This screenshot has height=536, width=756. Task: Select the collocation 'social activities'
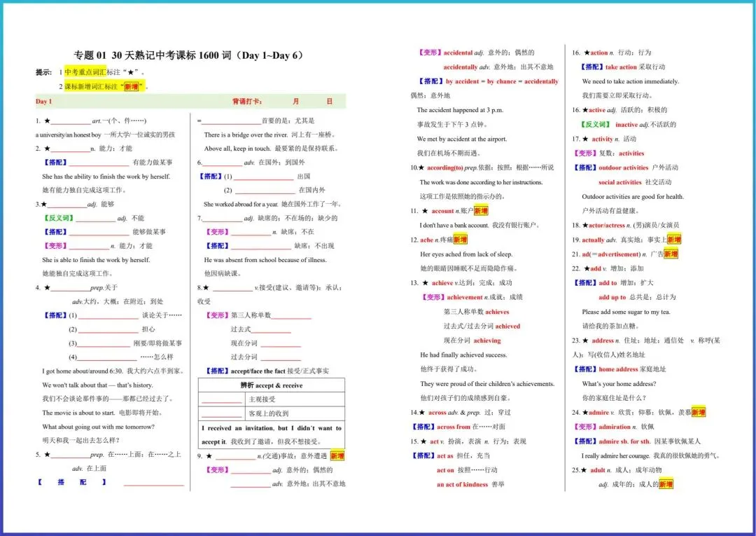[x=619, y=182]
